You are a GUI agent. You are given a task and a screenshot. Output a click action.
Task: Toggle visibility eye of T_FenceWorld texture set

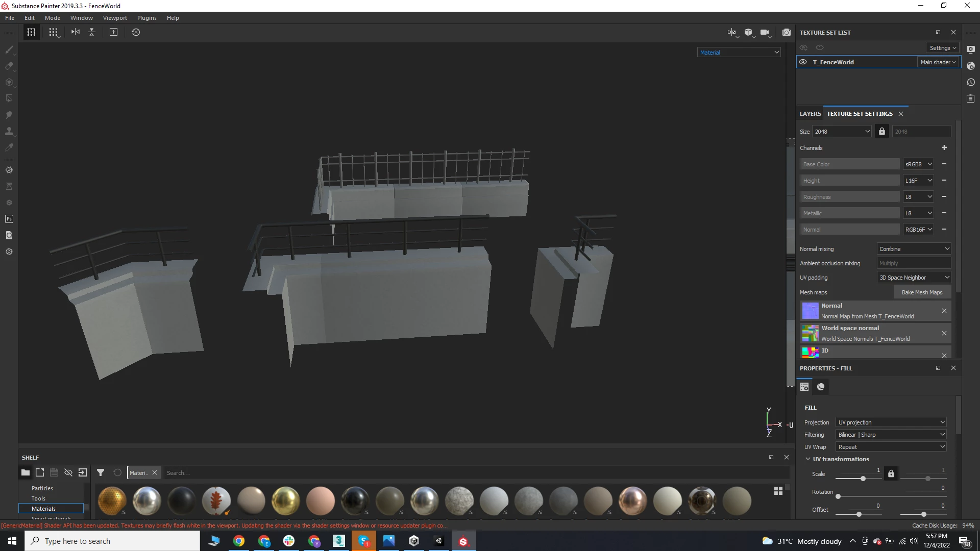coord(803,62)
